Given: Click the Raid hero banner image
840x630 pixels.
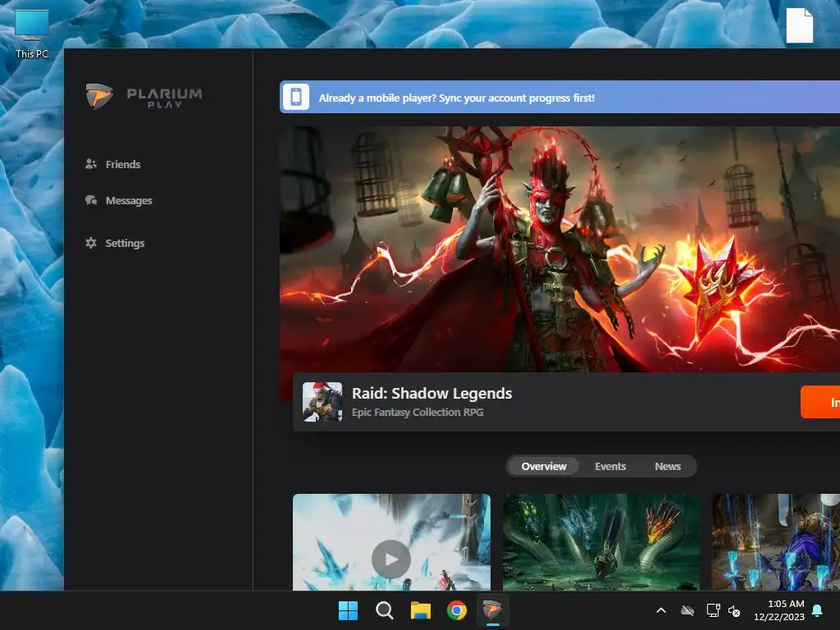Looking at the screenshot, I should click(559, 249).
